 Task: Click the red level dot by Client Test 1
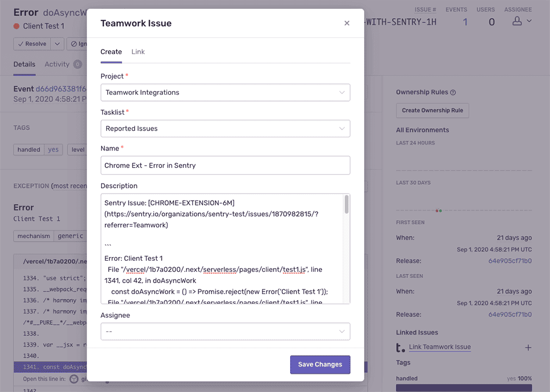click(x=17, y=27)
